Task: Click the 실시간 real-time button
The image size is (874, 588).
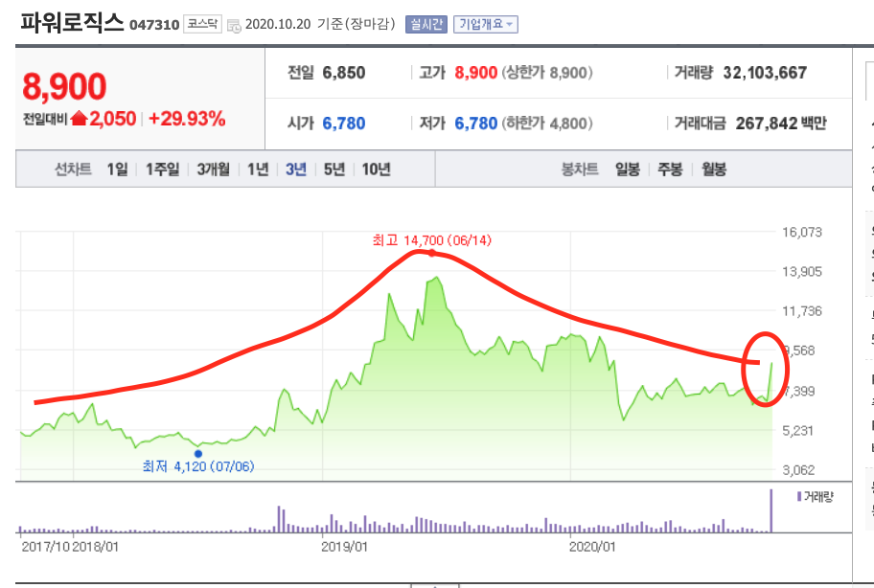Action: (425, 25)
